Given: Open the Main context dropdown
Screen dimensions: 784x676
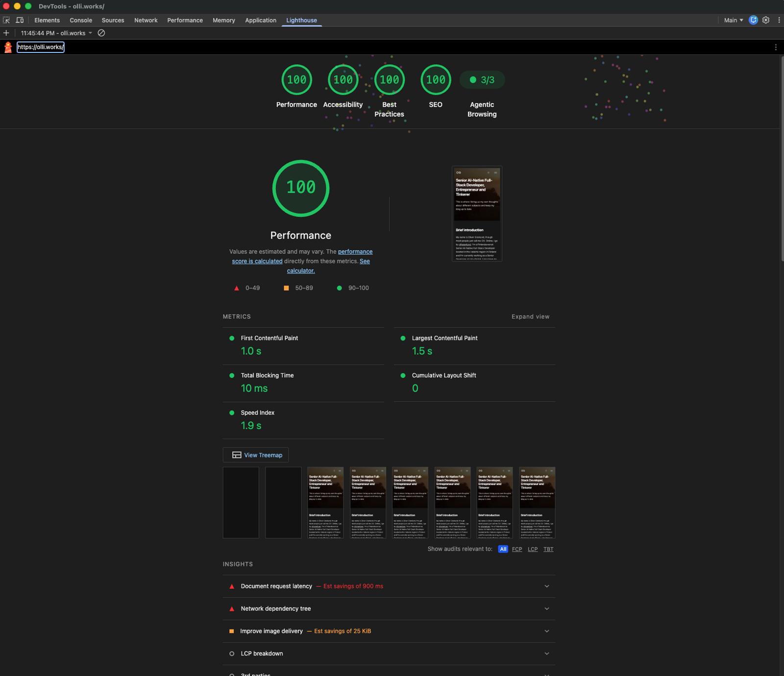Looking at the screenshot, I should [x=734, y=20].
